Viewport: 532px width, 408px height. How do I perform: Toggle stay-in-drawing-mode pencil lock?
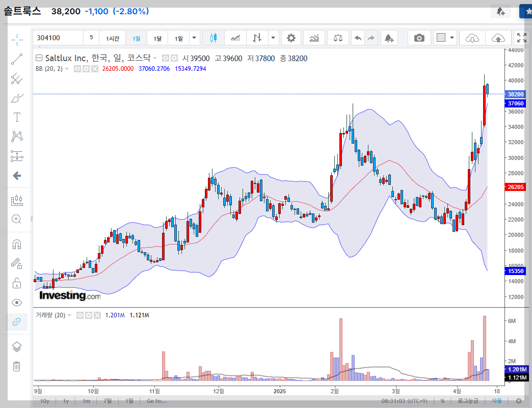click(x=17, y=263)
